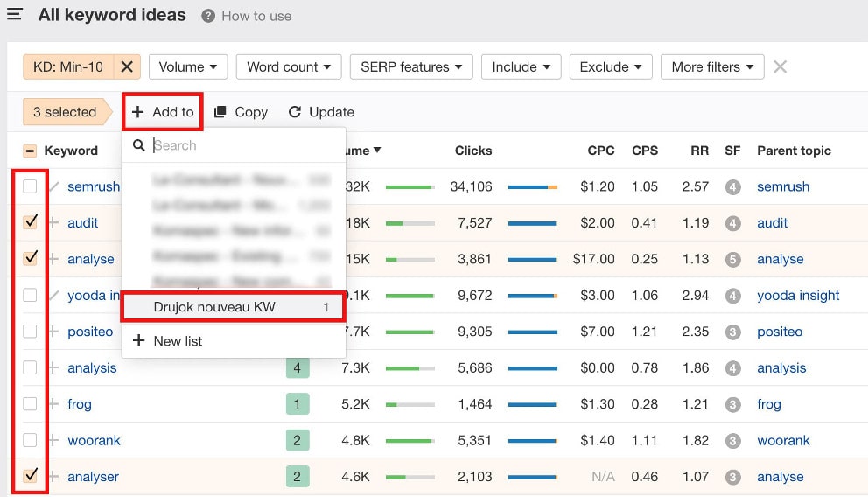
Task: Uncheck the analyse row checkbox
Action: (30, 258)
